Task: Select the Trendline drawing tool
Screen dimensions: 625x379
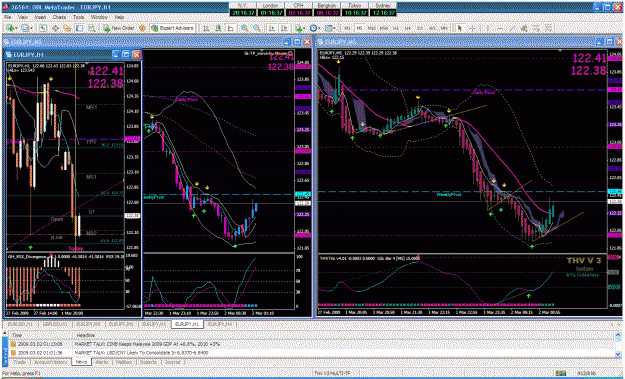Action: point(512,28)
